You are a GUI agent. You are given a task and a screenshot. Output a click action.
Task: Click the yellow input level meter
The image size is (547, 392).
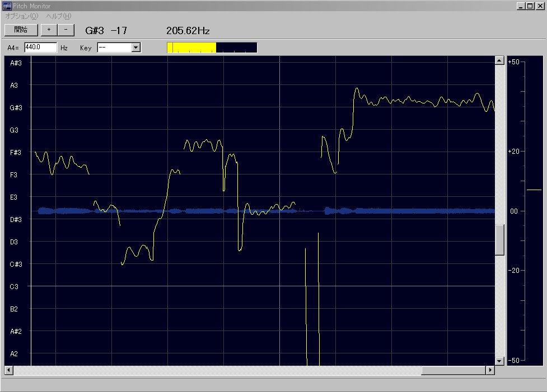[x=212, y=48]
